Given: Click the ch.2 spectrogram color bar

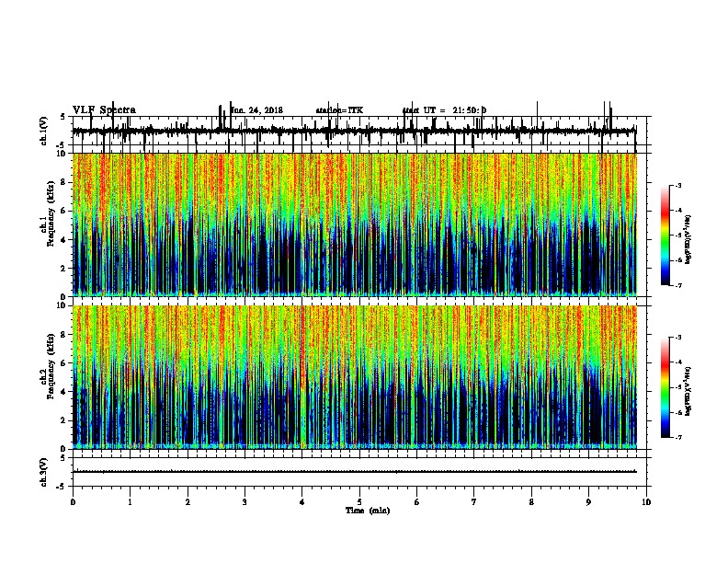Looking at the screenshot, I should (665, 387).
